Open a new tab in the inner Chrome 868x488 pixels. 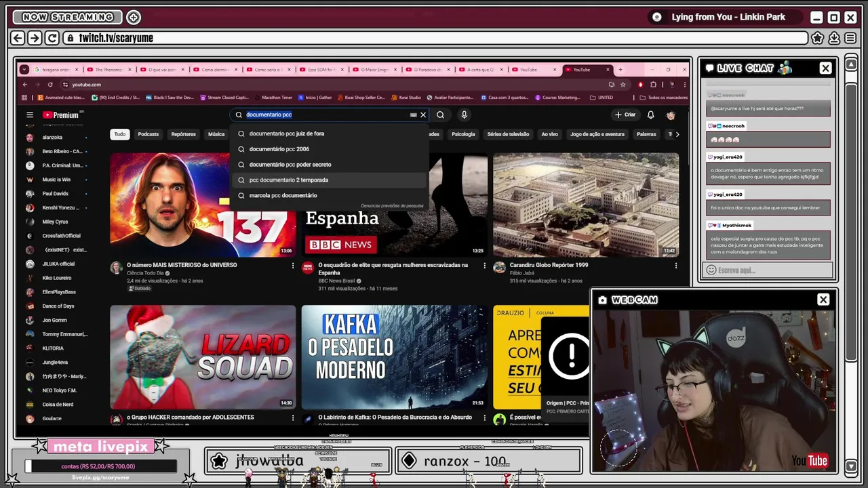620,69
